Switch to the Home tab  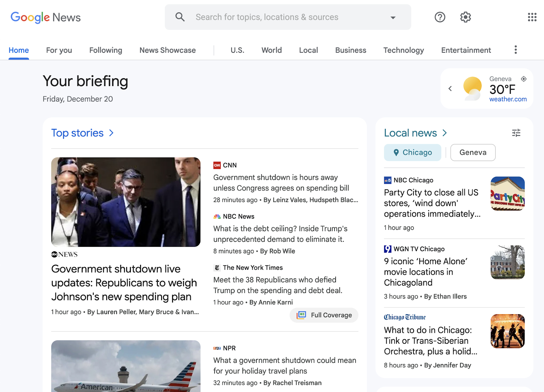pyautogui.click(x=19, y=50)
